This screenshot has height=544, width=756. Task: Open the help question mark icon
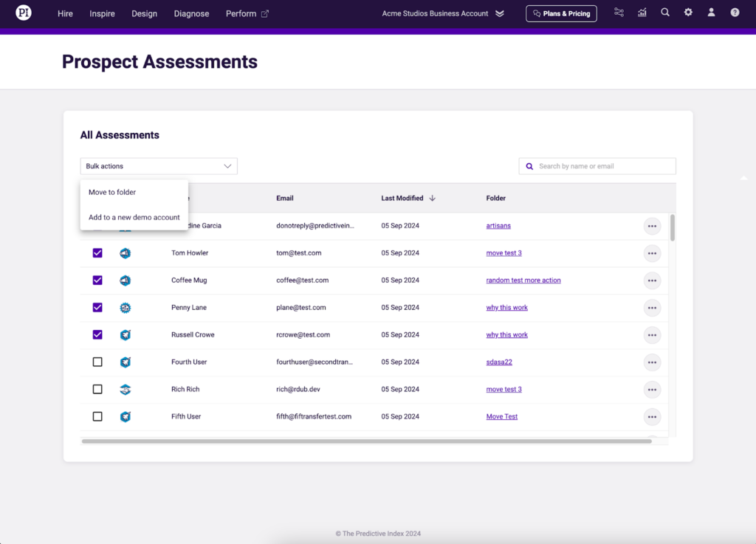[x=735, y=13]
